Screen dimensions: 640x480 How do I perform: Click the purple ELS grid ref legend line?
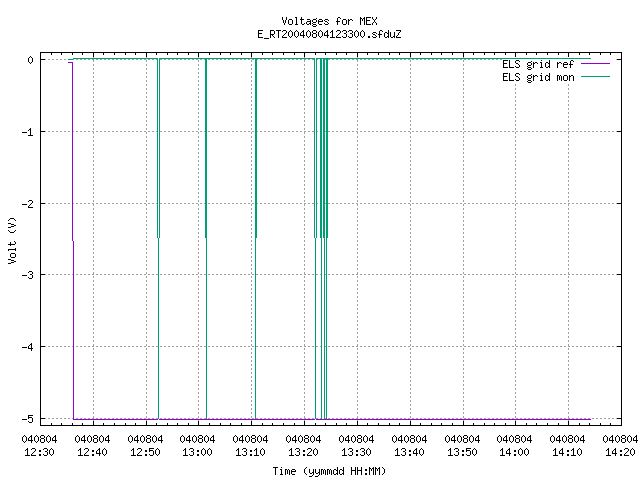click(596, 64)
